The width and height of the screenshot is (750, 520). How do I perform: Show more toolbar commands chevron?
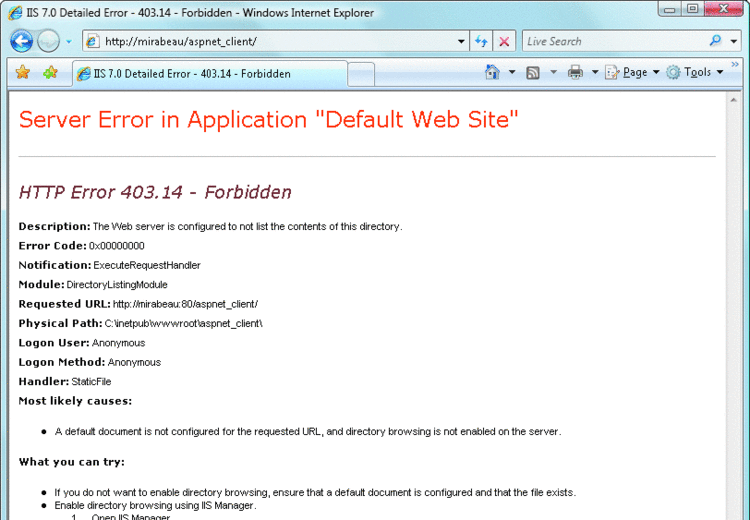[735, 64]
